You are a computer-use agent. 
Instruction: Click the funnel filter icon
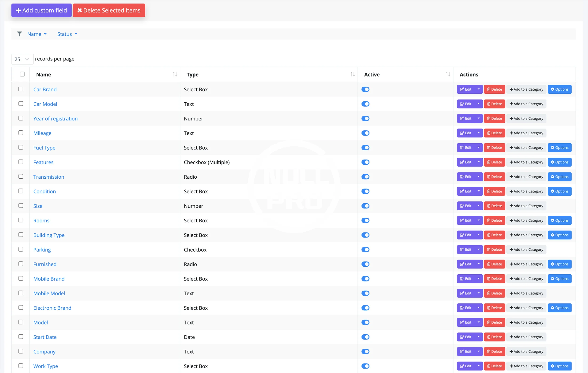(x=20, y=34)
